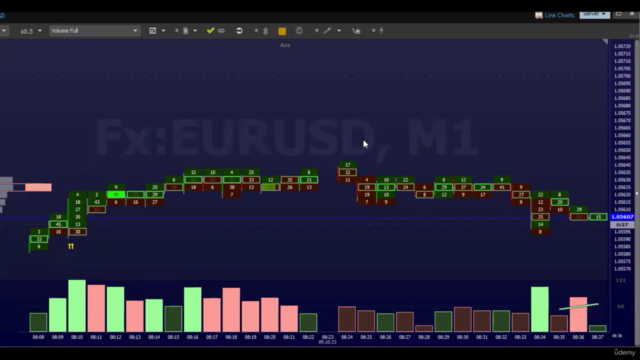Click the current price label 1.05607
640x360 pixels.
click(x=622, y=217)
